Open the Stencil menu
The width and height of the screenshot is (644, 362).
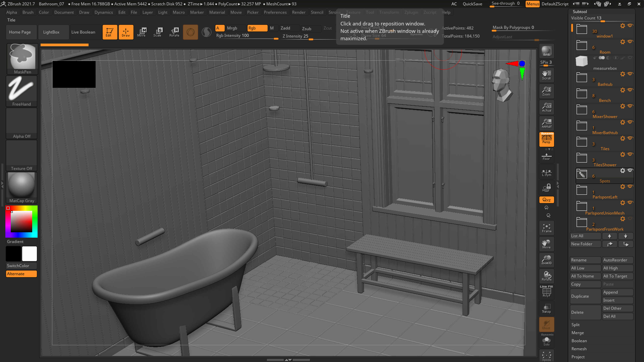(x=317, y=12)
